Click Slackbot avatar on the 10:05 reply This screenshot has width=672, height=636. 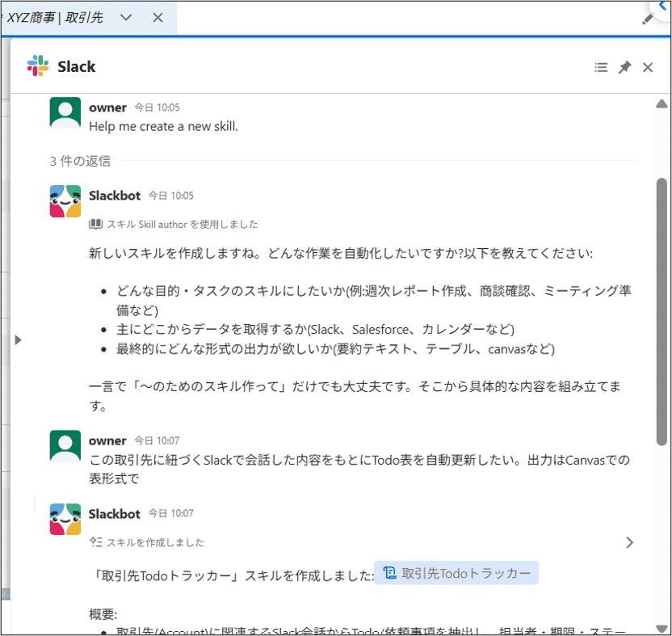[65, 201]
